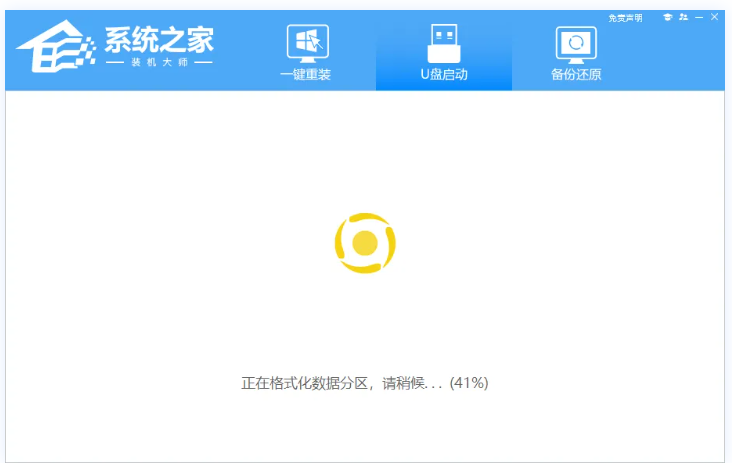732x463 pixels.
Task: Open the 备份还原 tab
Action: pyautogui.click(x=576, y=53)
